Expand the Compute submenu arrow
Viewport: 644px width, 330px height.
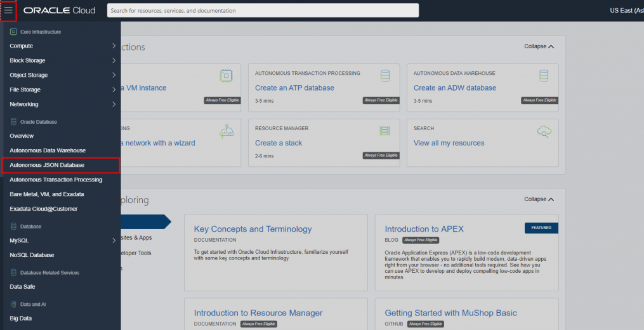(x=114, y=46)
